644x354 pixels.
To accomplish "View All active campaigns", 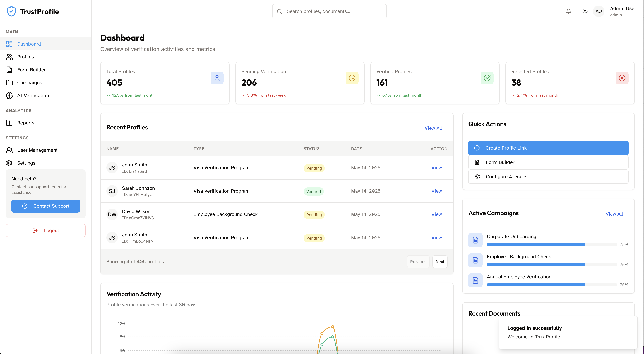I will point(614,214).
